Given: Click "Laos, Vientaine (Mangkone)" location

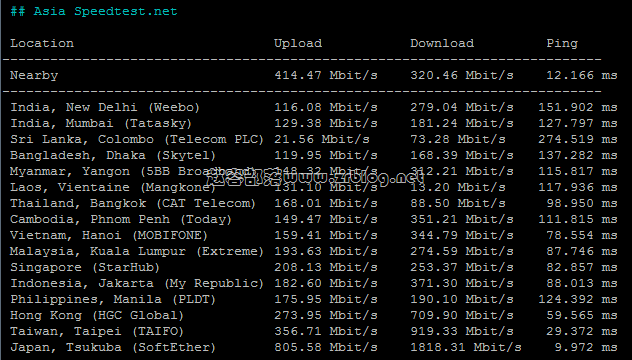Looking at the screenshot, I should (x=113, y=187).
